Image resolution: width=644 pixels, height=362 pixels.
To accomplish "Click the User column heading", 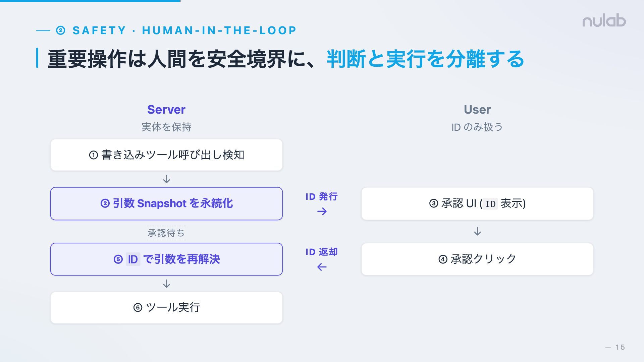I will point(477,110).
